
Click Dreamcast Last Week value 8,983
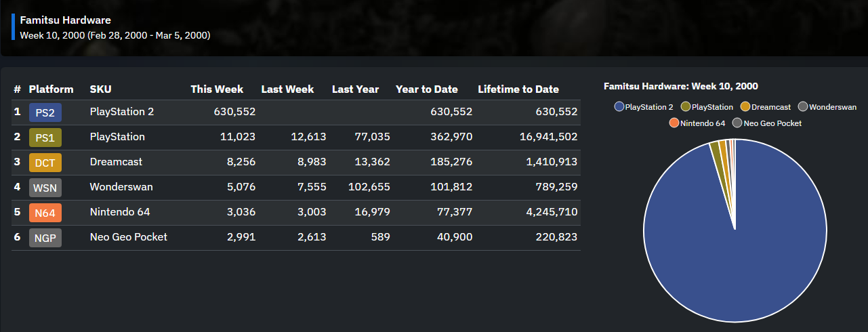311,162
